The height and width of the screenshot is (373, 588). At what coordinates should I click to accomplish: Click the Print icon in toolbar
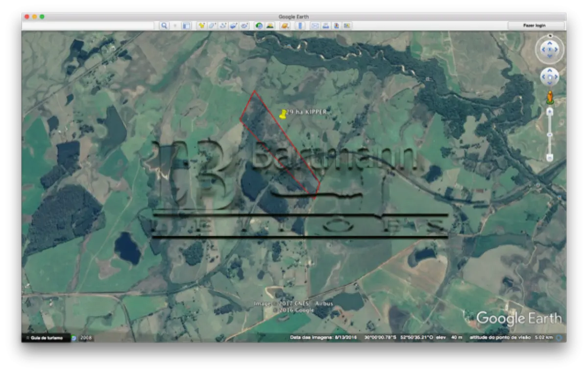[x=325, y=25]
